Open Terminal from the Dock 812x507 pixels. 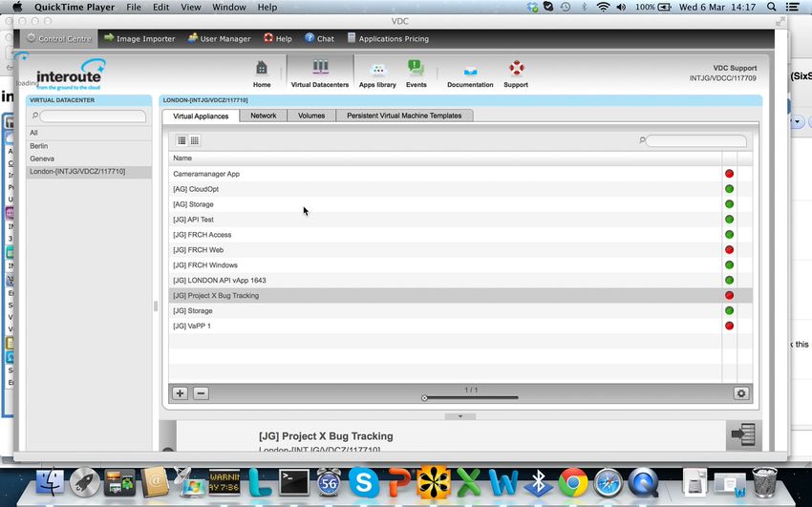pos(294,483)
